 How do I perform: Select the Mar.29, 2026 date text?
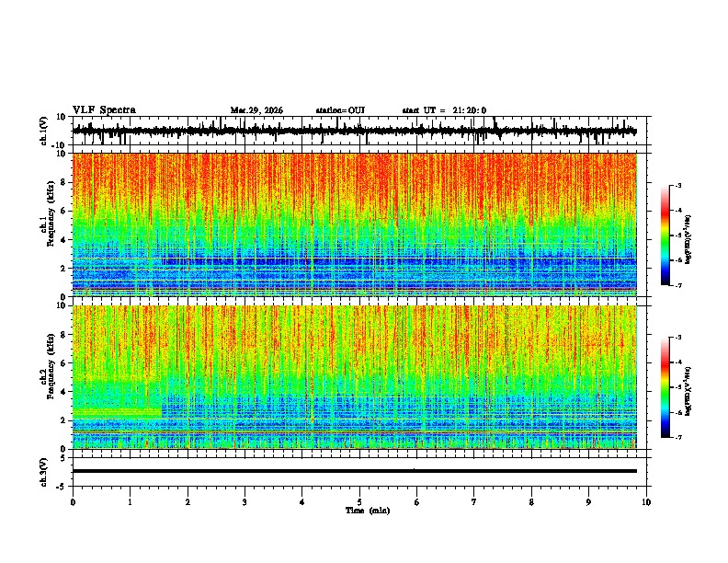click(x=256, y=110)
